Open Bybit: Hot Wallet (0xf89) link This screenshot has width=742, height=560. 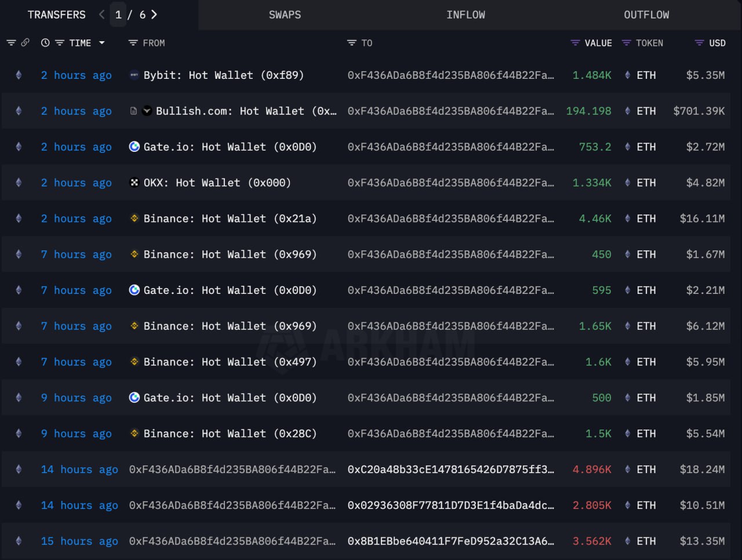tap(224, 75)
